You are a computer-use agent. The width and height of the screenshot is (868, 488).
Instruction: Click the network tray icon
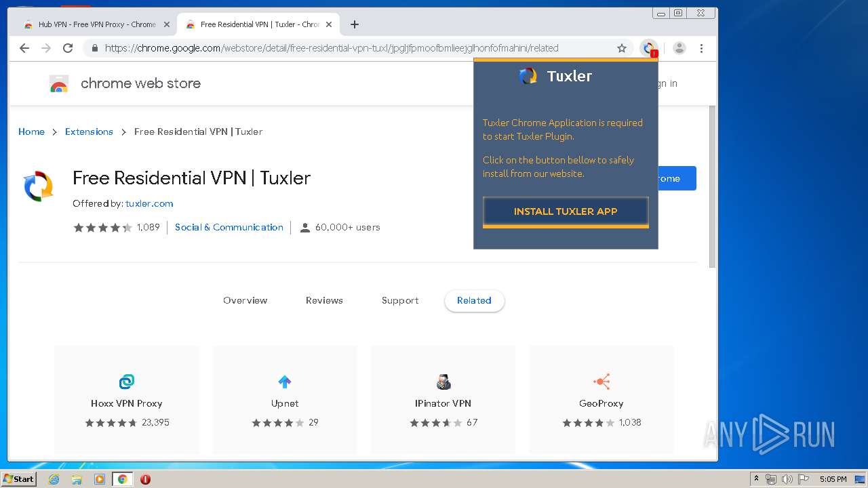coord(771,479)
